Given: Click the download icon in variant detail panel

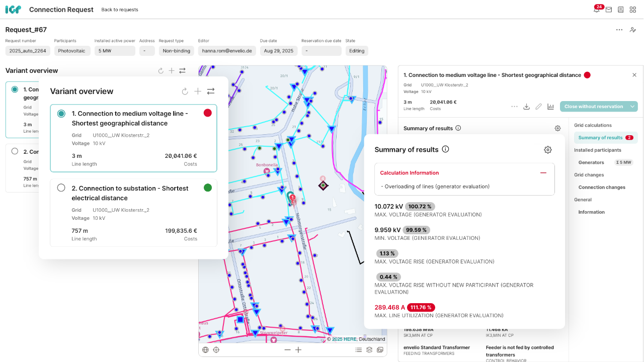Looking at the screenshot, I should coord(527,107).
